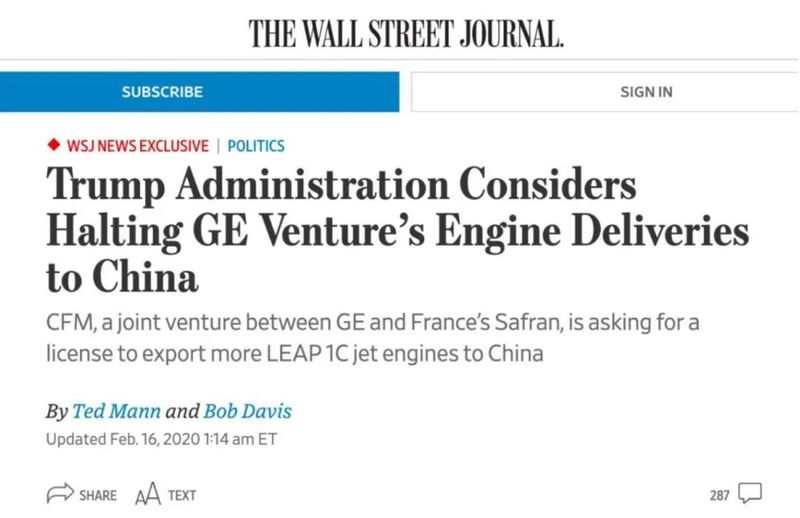
Task: Click the TEXT label
Action: [182, 496]
